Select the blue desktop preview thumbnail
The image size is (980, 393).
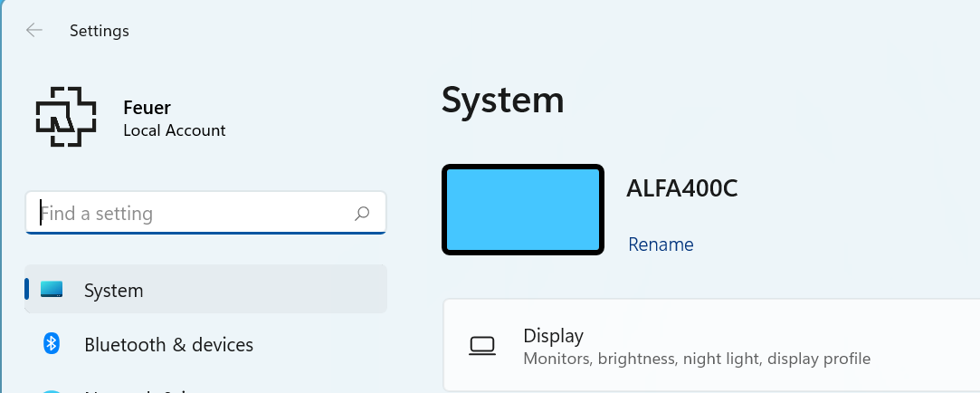523,210
